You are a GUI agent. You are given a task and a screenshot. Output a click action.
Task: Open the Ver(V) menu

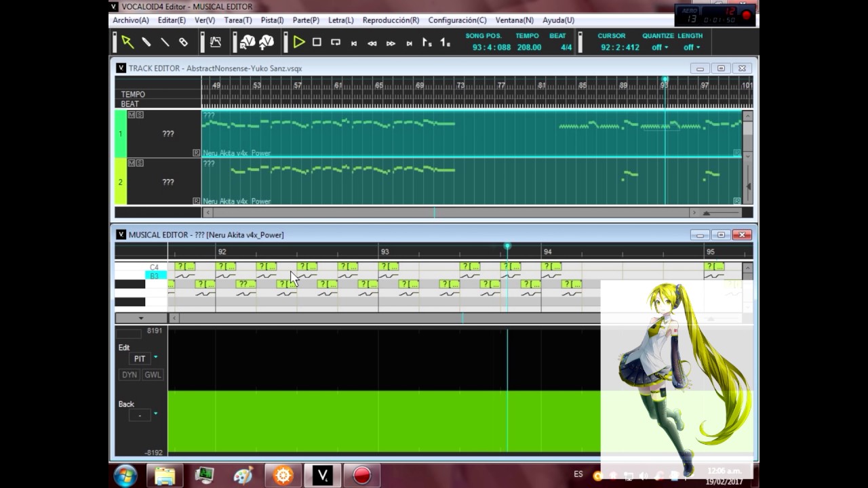pyautogui.click(x=205, y=20)
